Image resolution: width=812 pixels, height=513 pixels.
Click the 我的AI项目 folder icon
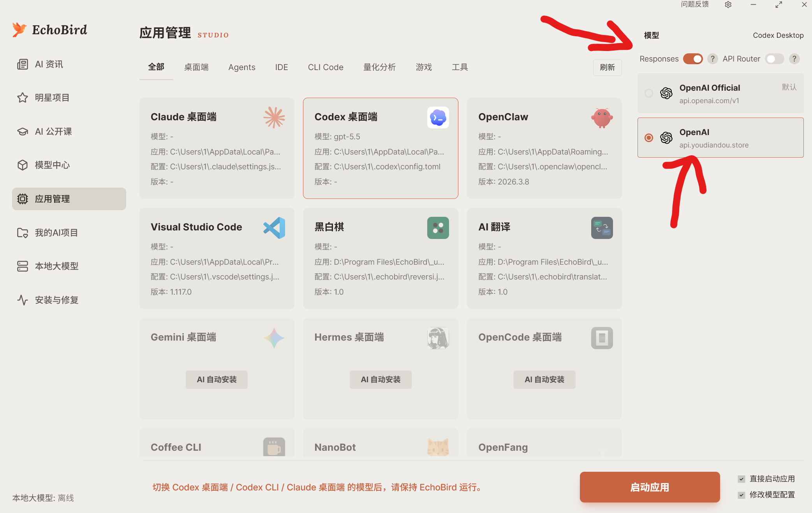point(23,233)
